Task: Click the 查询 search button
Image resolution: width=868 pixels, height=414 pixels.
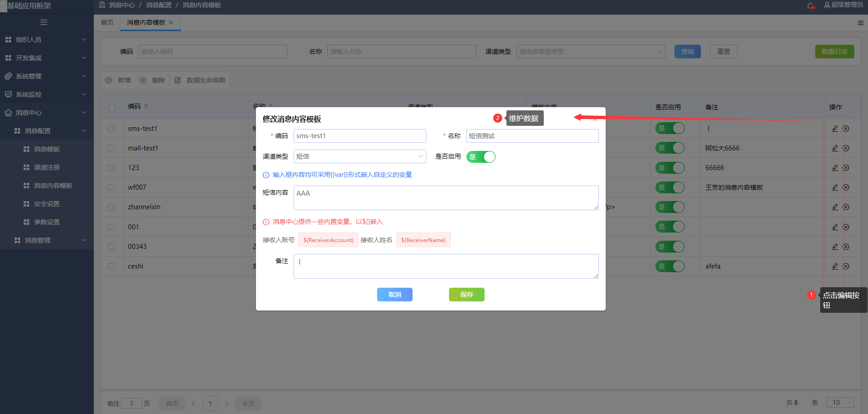Action: coord(688,52)
